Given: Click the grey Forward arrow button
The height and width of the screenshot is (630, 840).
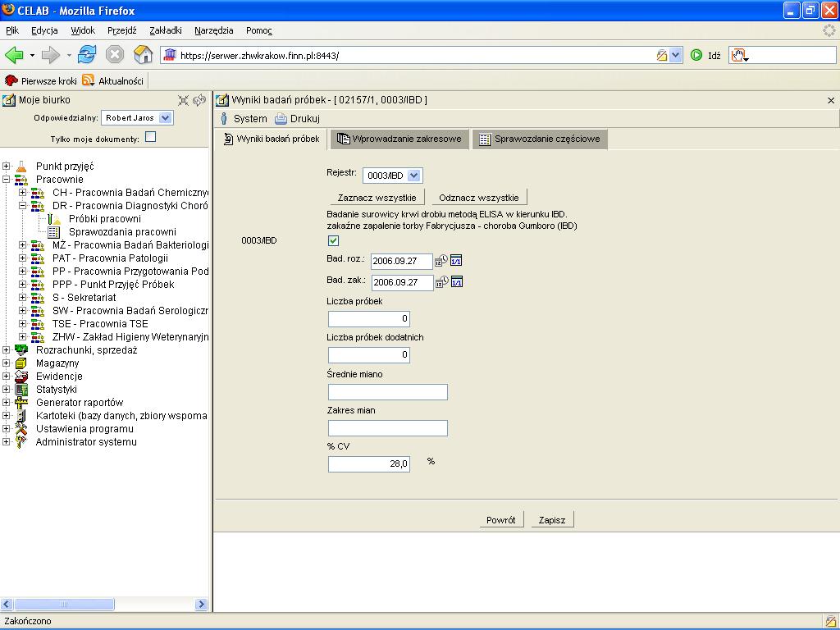Looking at the screenshot, I should point(50,55).
